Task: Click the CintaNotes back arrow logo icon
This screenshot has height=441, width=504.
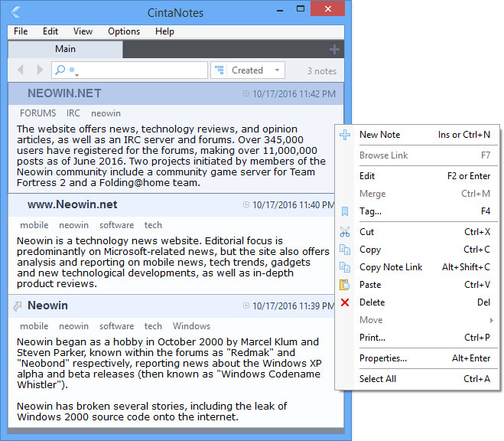Action: coord(15,12)
